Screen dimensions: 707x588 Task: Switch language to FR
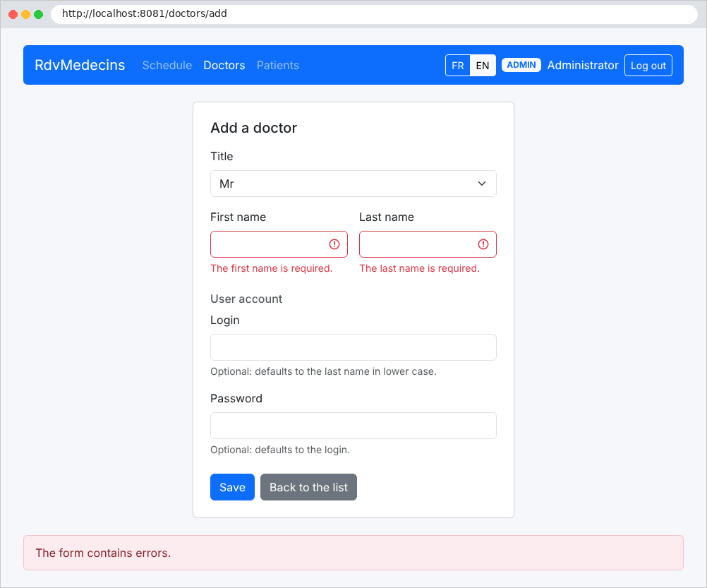(458, 66)
